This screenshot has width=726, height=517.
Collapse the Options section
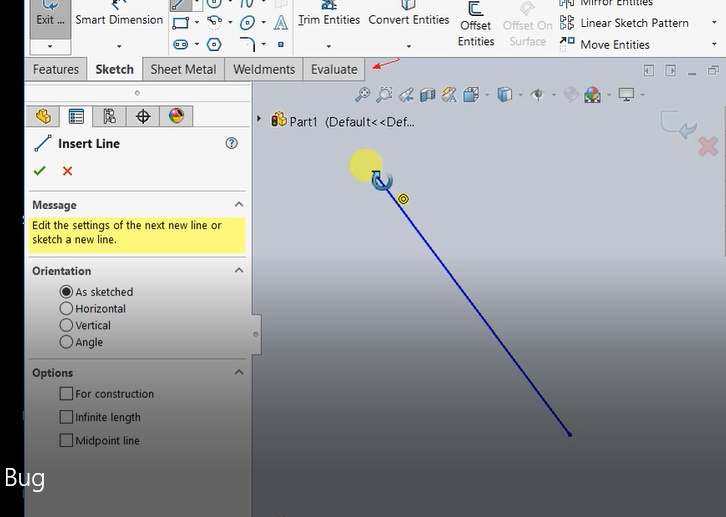(239, 372)
